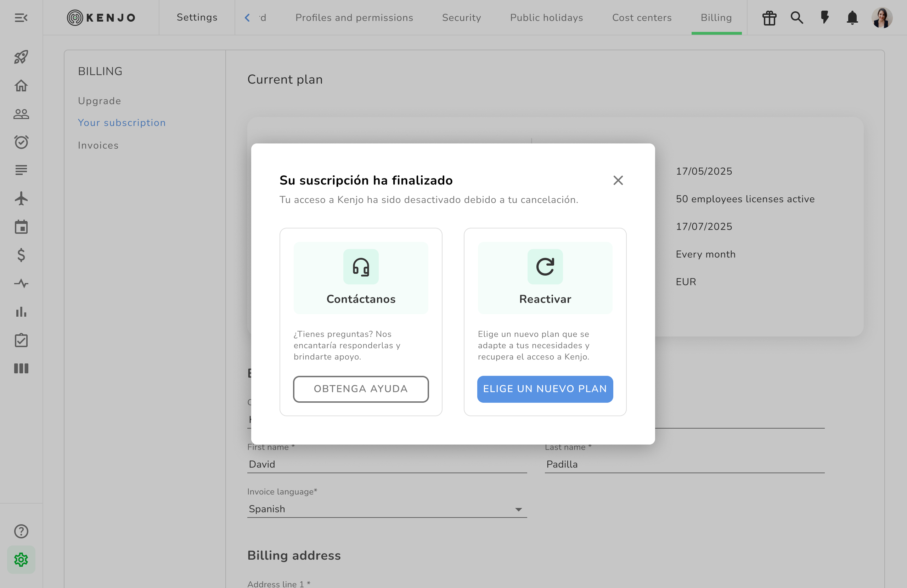
Task: Open the people directory icon
Action: click(21, 114)
